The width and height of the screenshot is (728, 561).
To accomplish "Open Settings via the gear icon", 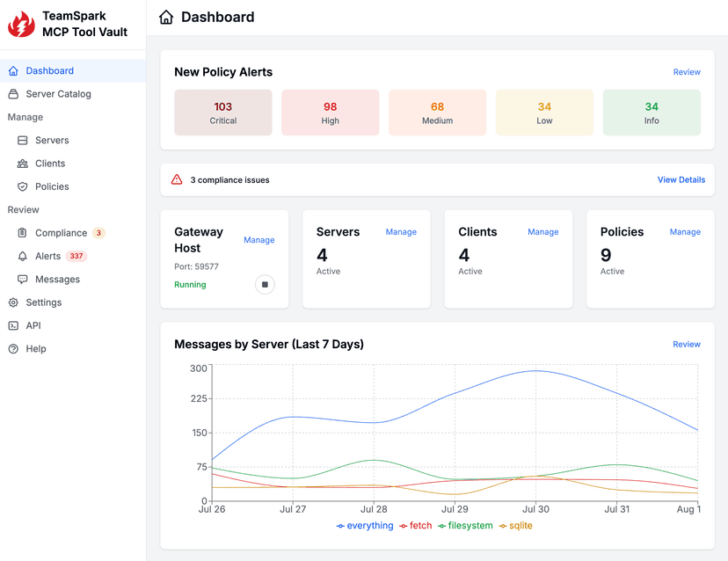I will coord(13,302).
